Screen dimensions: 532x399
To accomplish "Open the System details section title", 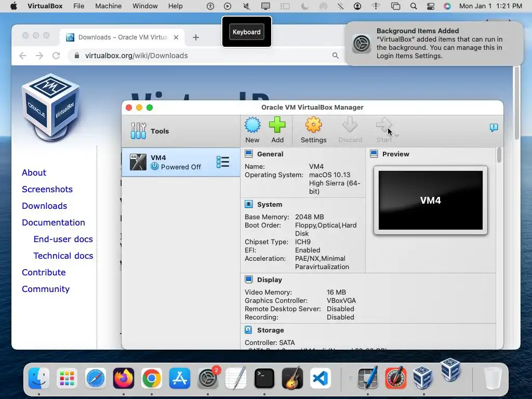I will 270,205.
